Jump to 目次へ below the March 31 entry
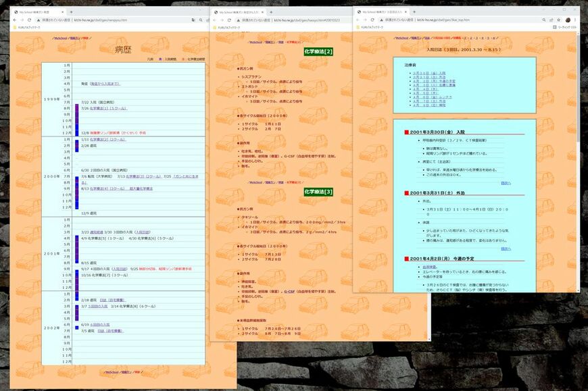This screenshot has height=391, width=588. coord(506,249)
